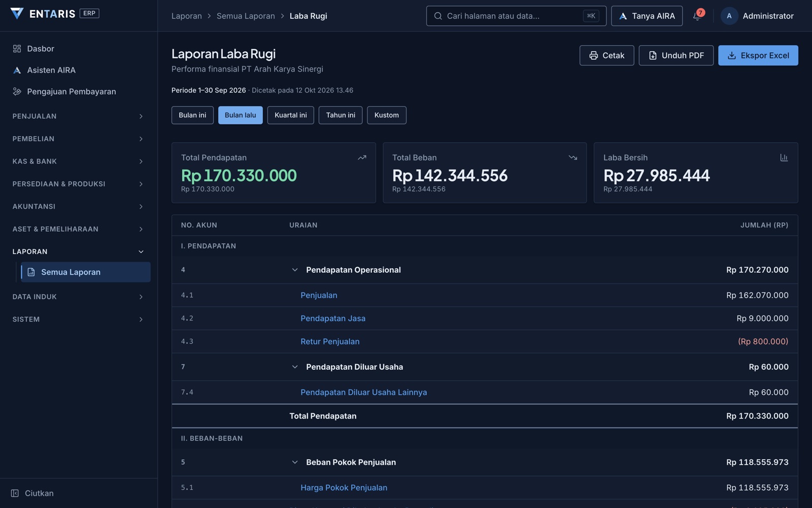Viewport: 812px width, 508px height.
Task: Click the AIRA logo in Tanya AIRA
Action: 623,16
